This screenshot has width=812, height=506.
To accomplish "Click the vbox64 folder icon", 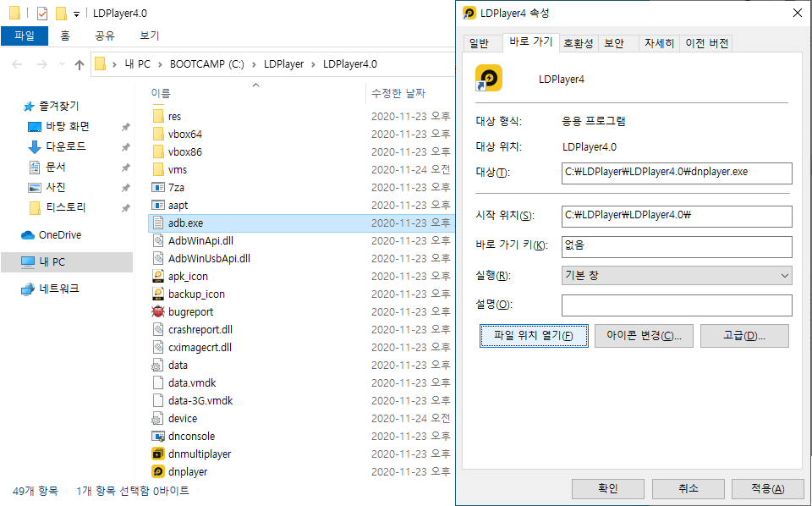I will point(158,135).
